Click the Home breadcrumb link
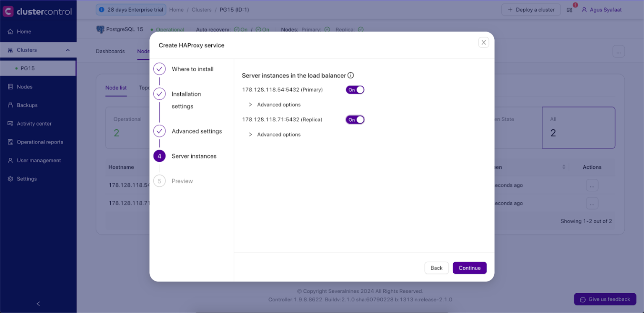Viewport: 644px width, 313px height. [x=176, y=10]
